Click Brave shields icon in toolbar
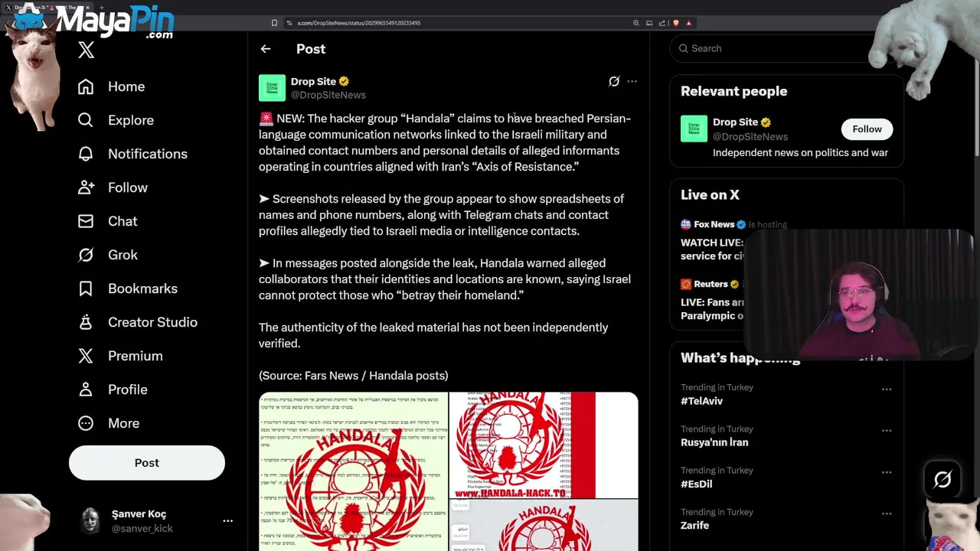980x551 pixels. click(x=675, y=23)
